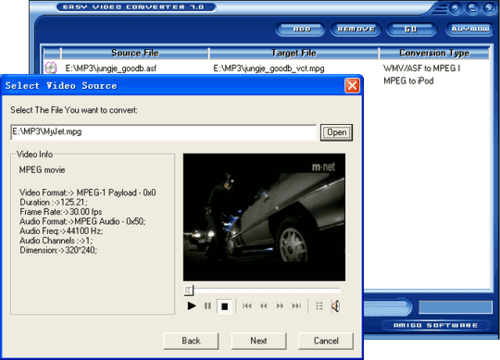Screen dimensions: 500x360
Task: Click the video preview image
Action: (x=264, y=217)
